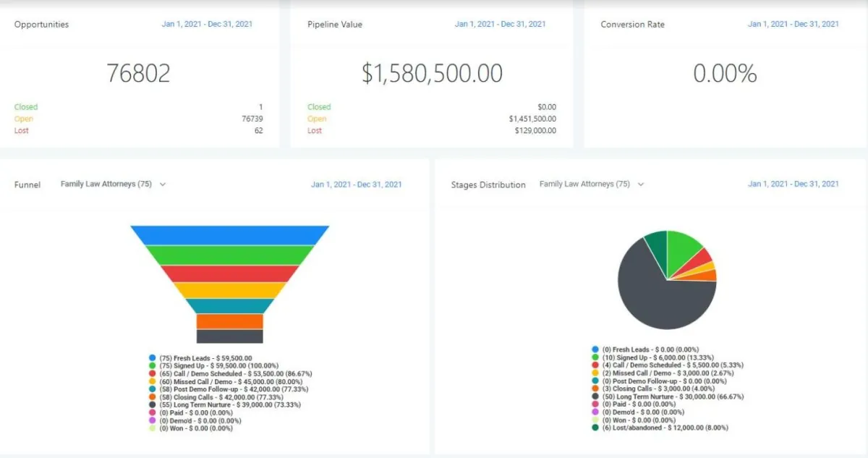Click blue Fresh Leads funnel segment
Viewport: 868px width, 458px height.
click(230, 235)
